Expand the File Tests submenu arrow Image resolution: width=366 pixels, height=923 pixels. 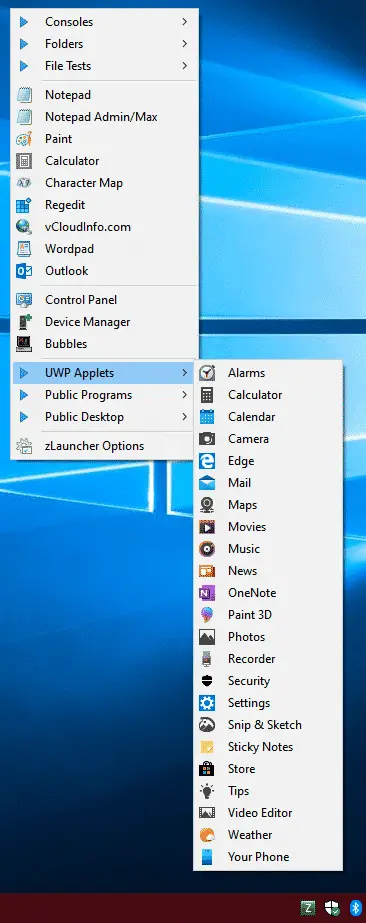(x=184, y=66)
